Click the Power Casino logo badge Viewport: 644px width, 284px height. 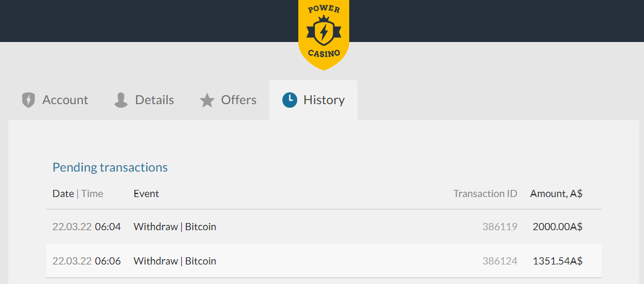(323, 33)
